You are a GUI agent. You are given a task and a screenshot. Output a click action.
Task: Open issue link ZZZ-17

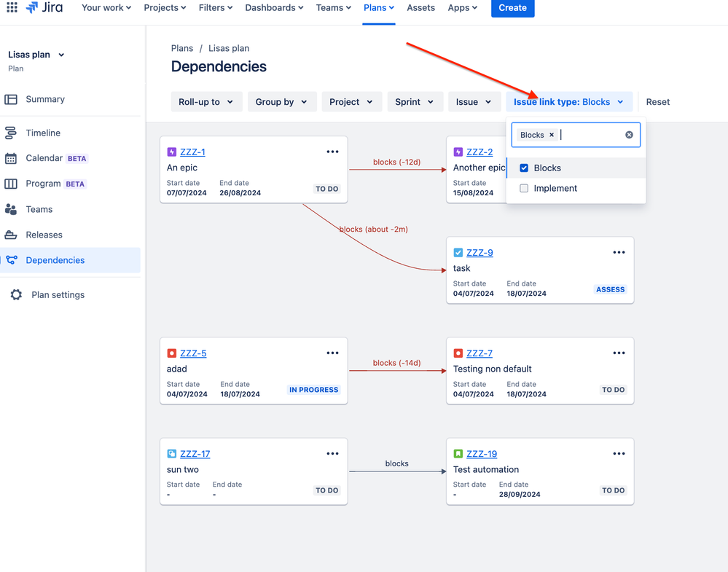[x=195, y=454]
